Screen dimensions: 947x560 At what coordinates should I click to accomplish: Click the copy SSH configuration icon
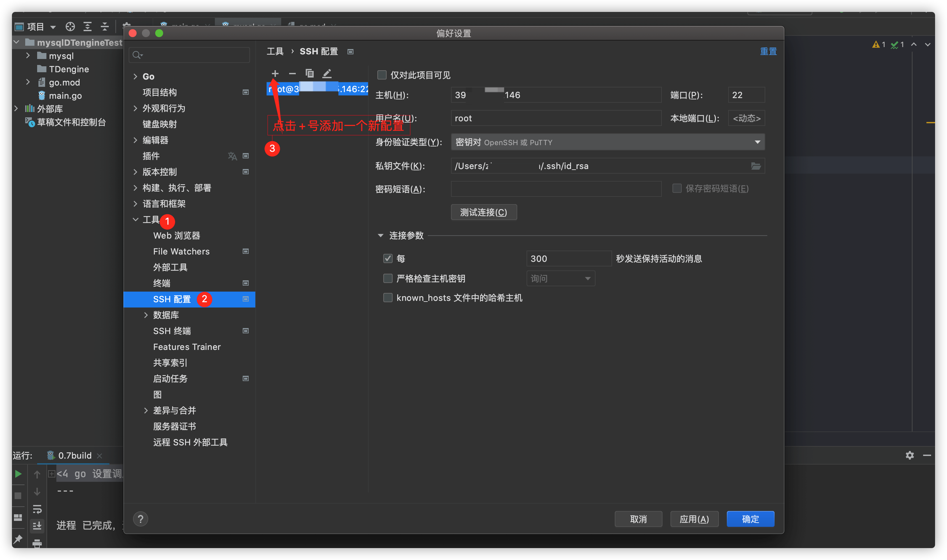point(310,73)
